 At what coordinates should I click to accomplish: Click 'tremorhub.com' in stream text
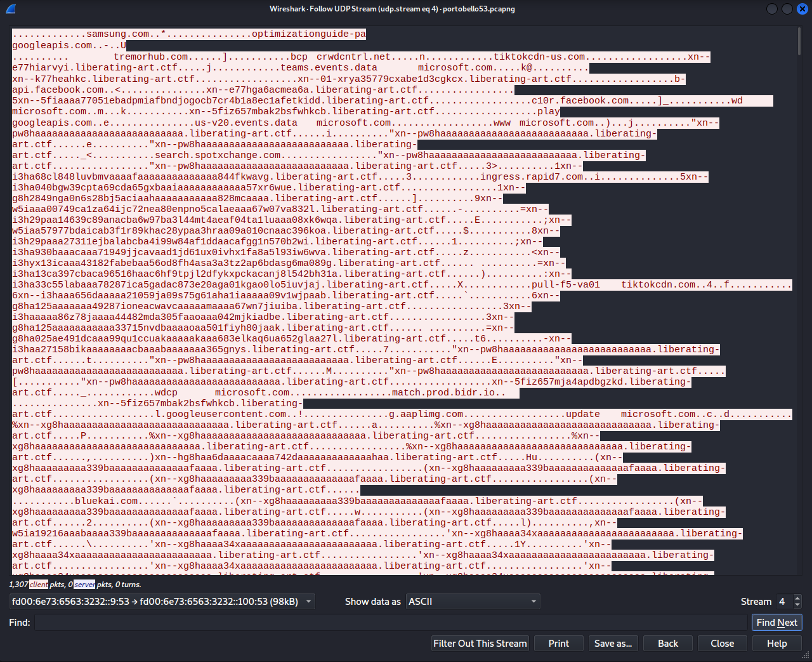point(151,56)
